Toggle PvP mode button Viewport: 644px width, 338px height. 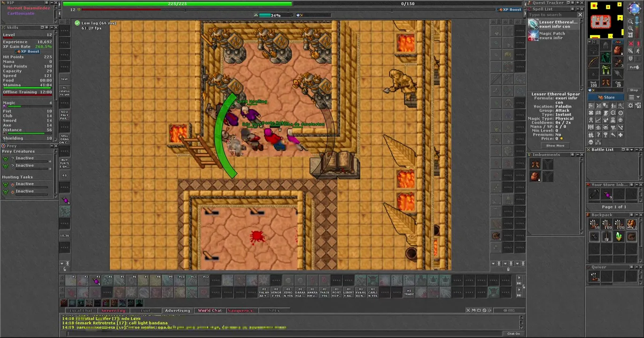pyautogui.click(x=635, y=67)
